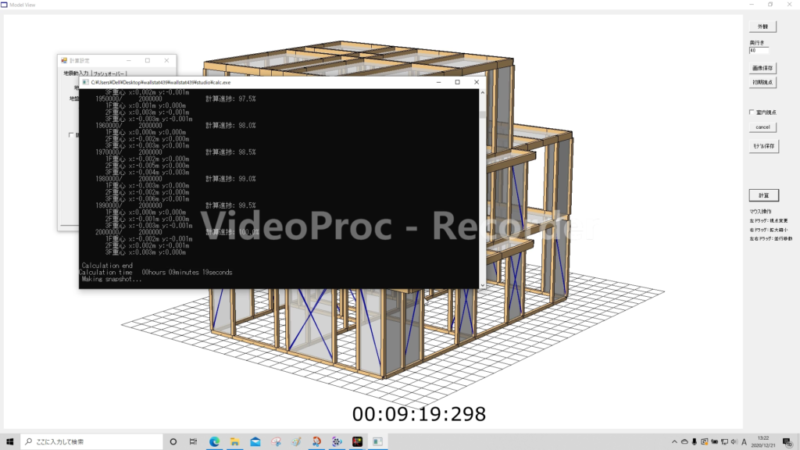Toggle the checkbox in 計算設定 window
This screenshot has height=450, width=800.
pyautogui.click(x=71, y=135)
